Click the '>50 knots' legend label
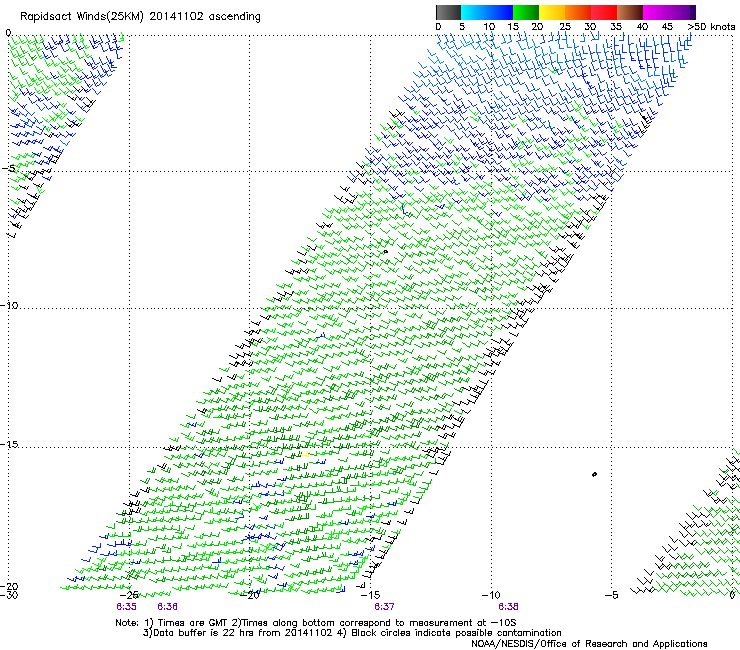 point(712,27)
